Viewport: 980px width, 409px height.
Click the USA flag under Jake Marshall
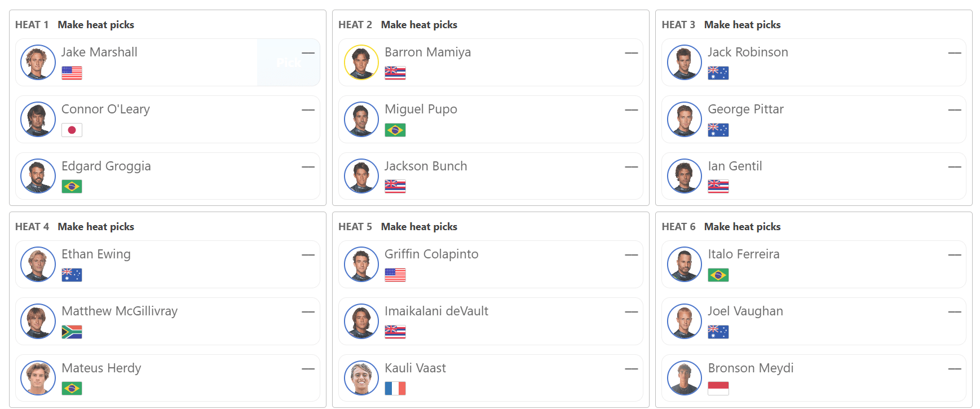72,73
